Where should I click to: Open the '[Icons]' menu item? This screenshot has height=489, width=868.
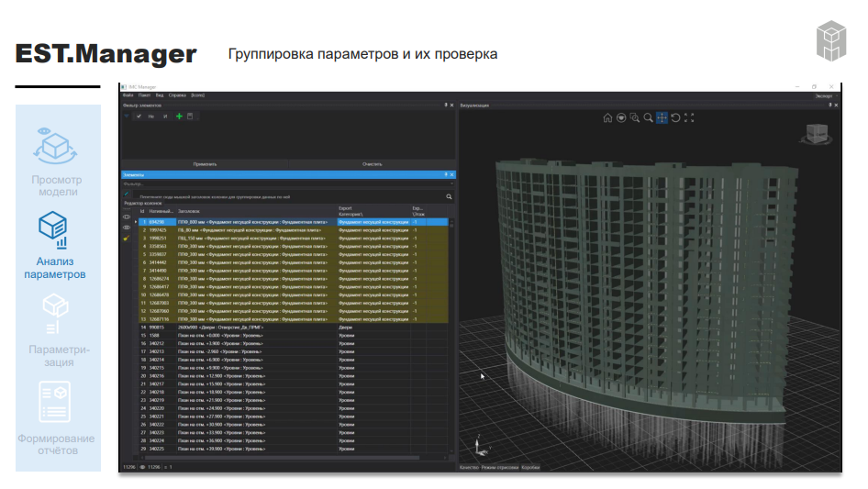tap(197, 95)
